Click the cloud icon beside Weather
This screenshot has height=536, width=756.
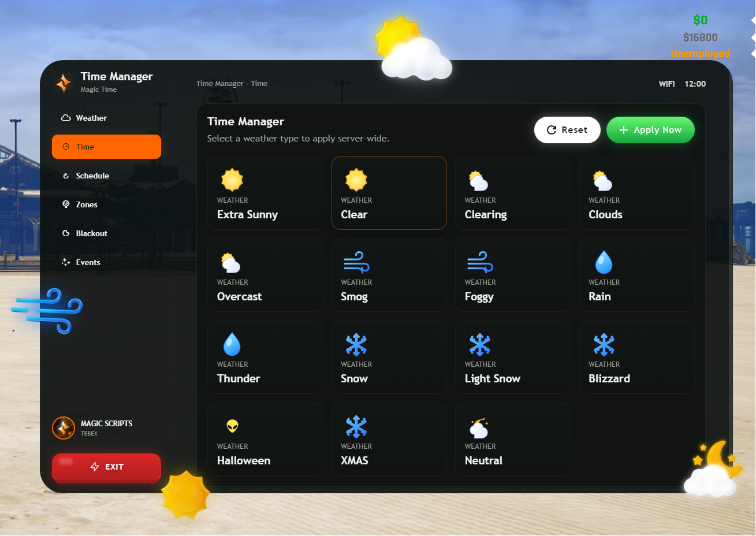[x=66, y=118]
